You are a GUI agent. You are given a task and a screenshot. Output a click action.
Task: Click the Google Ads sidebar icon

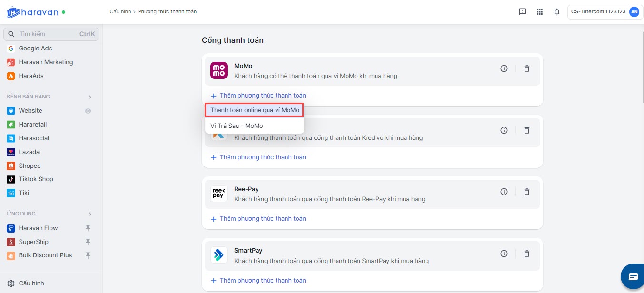[x=11, y=49]
